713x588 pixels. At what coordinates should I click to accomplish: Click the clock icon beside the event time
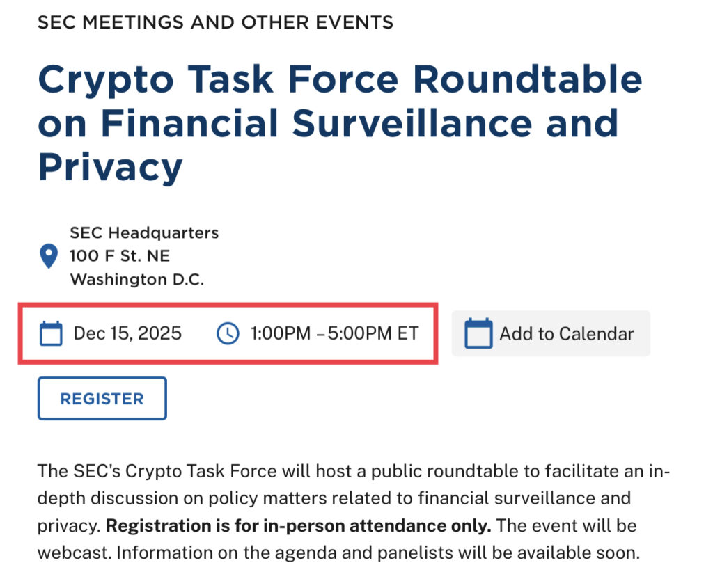228,333
